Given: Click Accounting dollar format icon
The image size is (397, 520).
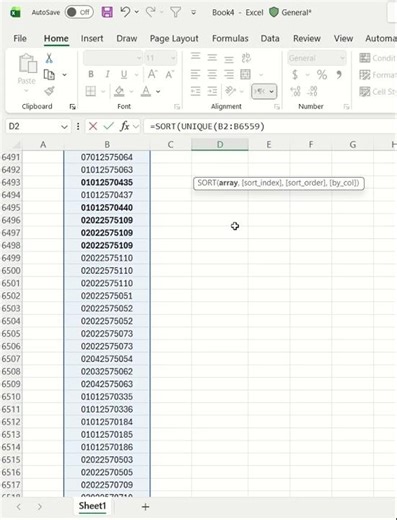Looking at the screenshot, I should coord(295,75).
